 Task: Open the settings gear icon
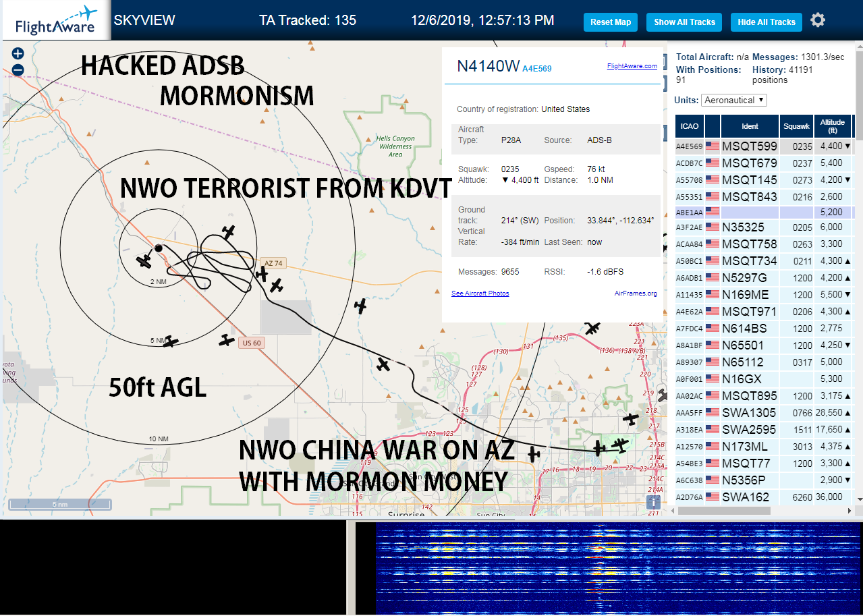pyautogui.click(x=818, y=20)
